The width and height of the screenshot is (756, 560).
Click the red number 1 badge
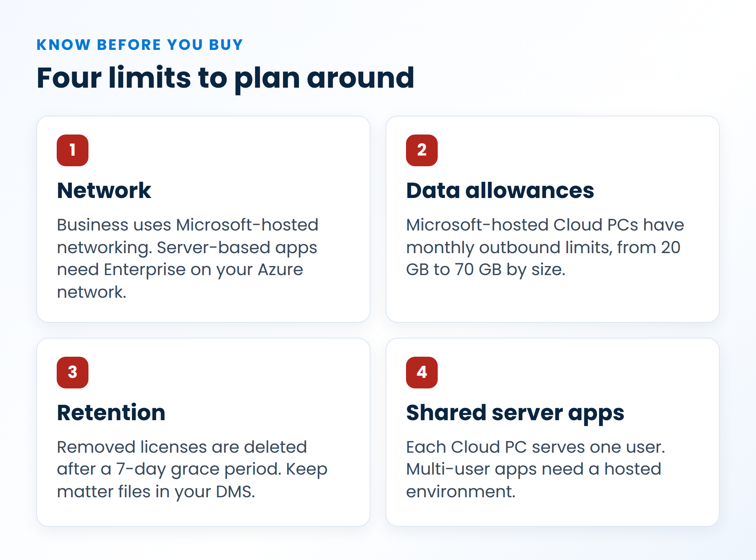point(73,150)
